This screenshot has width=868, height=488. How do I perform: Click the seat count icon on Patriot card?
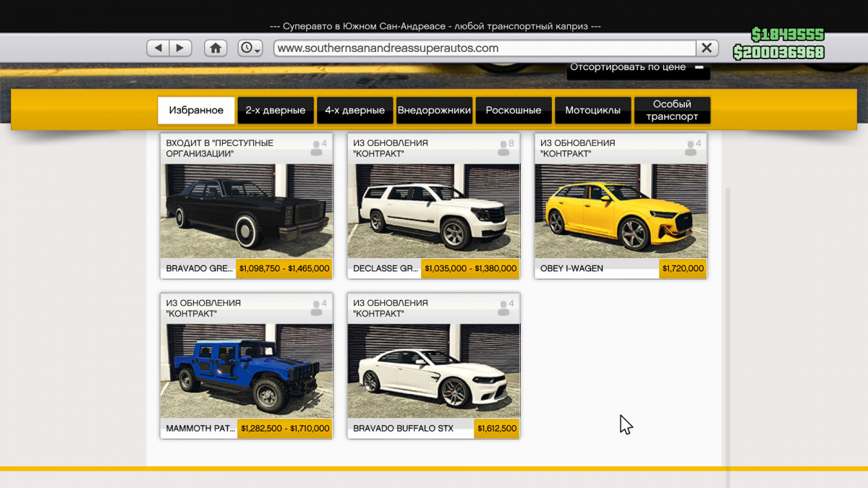click(318, 308)
